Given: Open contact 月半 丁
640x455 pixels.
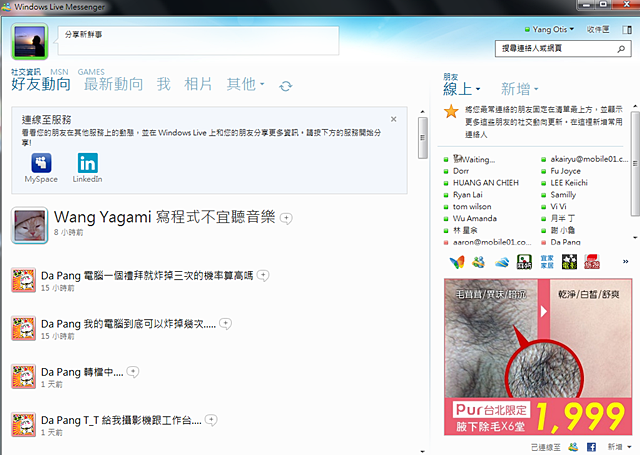Looking at the screenshot, I should click(x=562, y=218).
